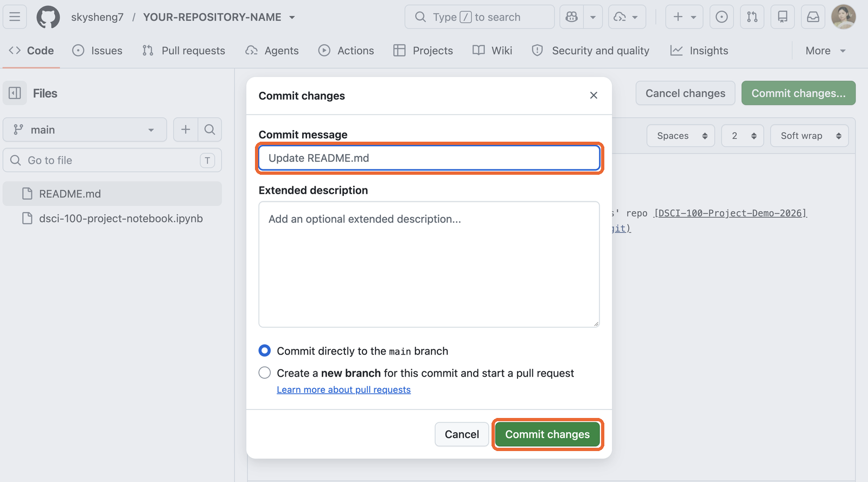Open the create new plus menu
Screen dimensions: 868x482
[684, 17]
